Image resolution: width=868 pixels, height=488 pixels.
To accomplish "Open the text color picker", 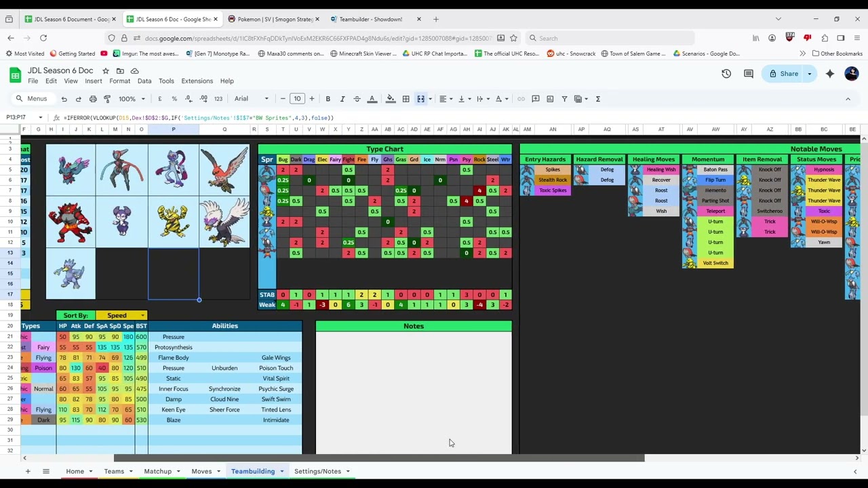I will pos(372,99).
